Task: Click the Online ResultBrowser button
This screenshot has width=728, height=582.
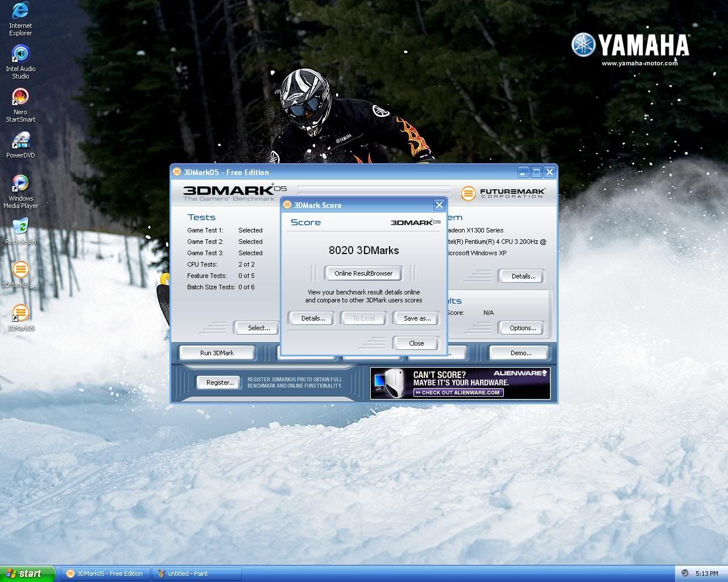Action: pyautogui.click(x=363, y=273)
